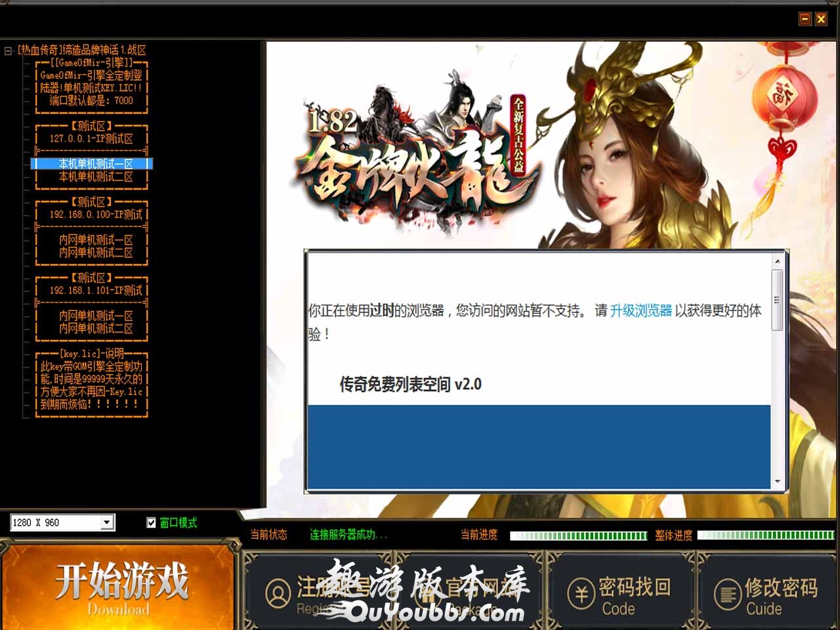Select the 127.0.0.1-IP测试区 server entry
This screenshot has height=630, width=840.
tap(91, 138)
